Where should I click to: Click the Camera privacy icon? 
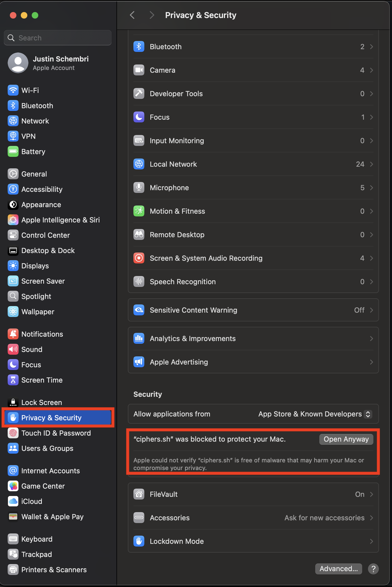point(139,70)
